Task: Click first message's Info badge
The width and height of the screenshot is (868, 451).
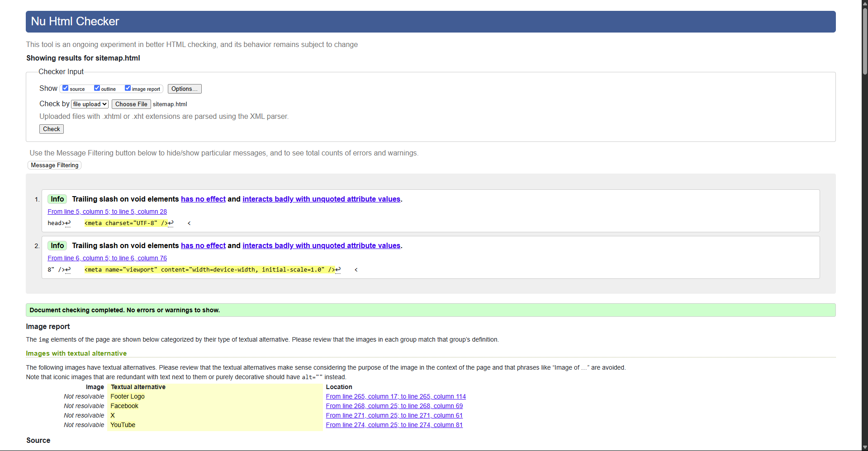Action: tap(57, 199)
